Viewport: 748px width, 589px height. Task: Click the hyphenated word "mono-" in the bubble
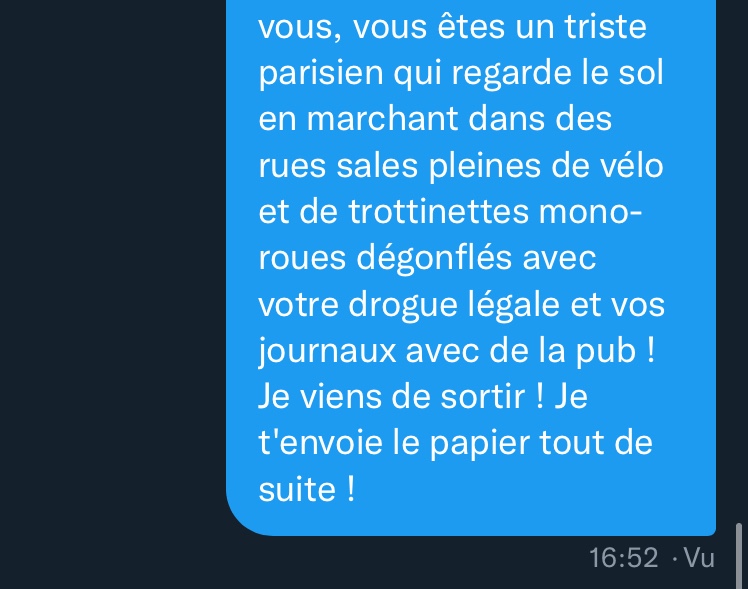[x=590, y=212]
